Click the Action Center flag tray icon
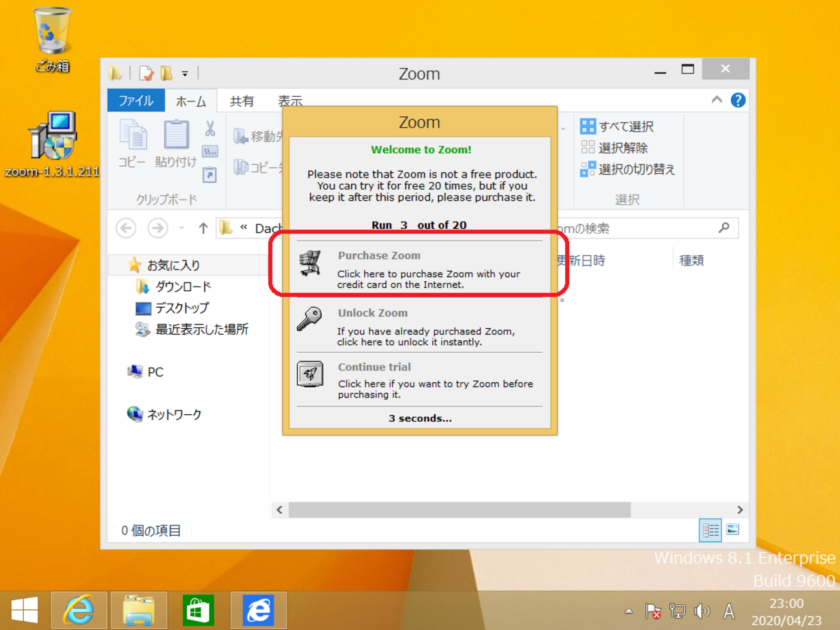Screen dimensions: 840x630 pos(653,611)
